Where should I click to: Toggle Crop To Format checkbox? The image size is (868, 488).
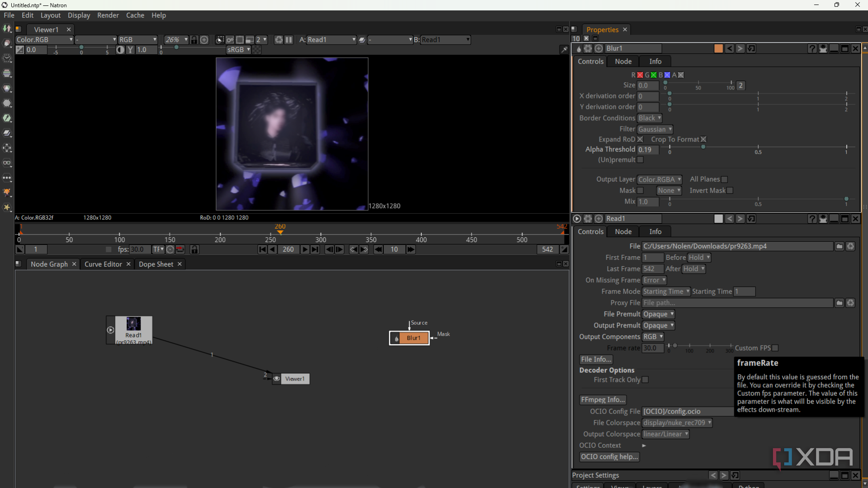(x=703, y=140)
